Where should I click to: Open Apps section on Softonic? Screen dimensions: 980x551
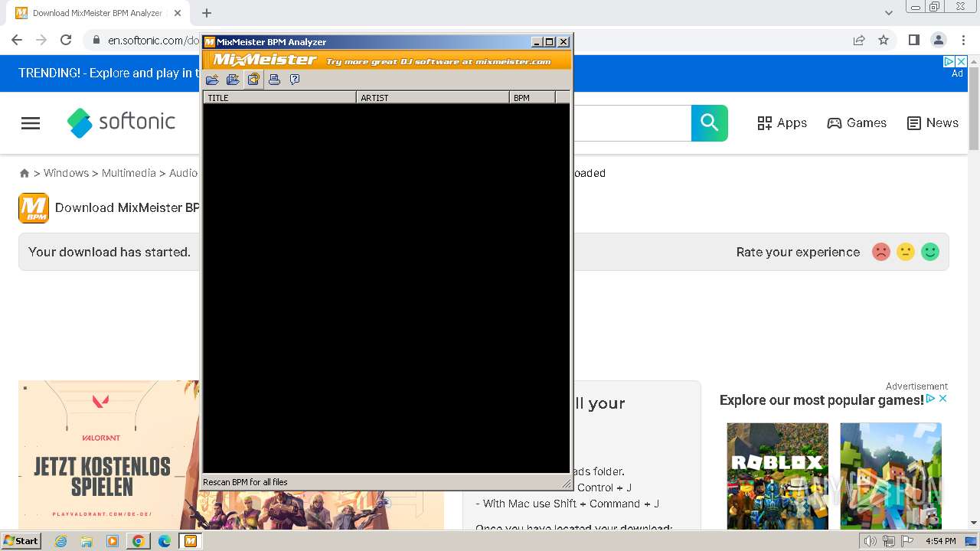782,122
